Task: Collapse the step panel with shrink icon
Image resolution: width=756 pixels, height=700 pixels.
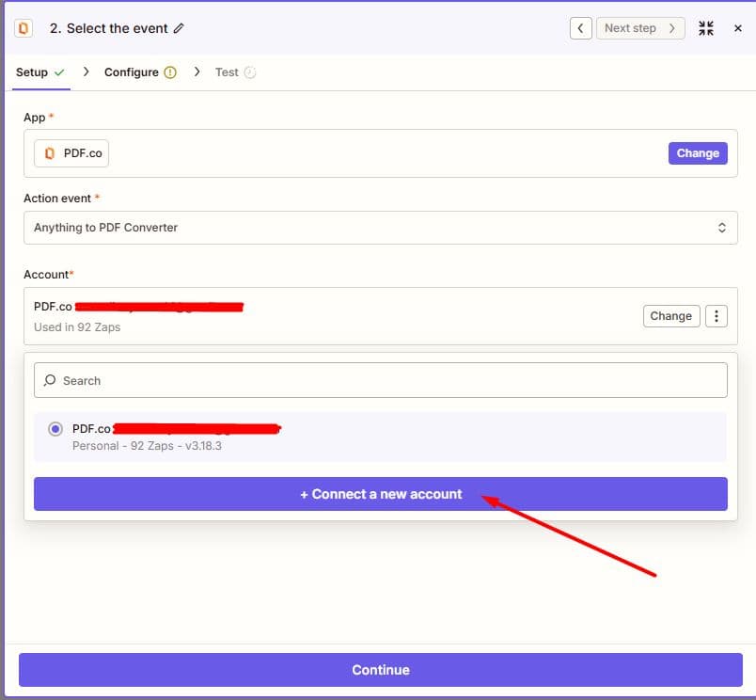Action: point(706,28)
